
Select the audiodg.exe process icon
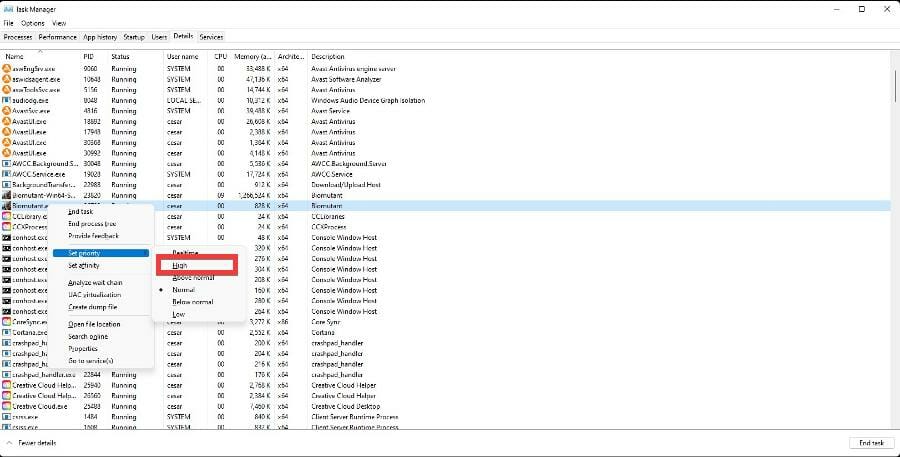click(x=7, y=100)
